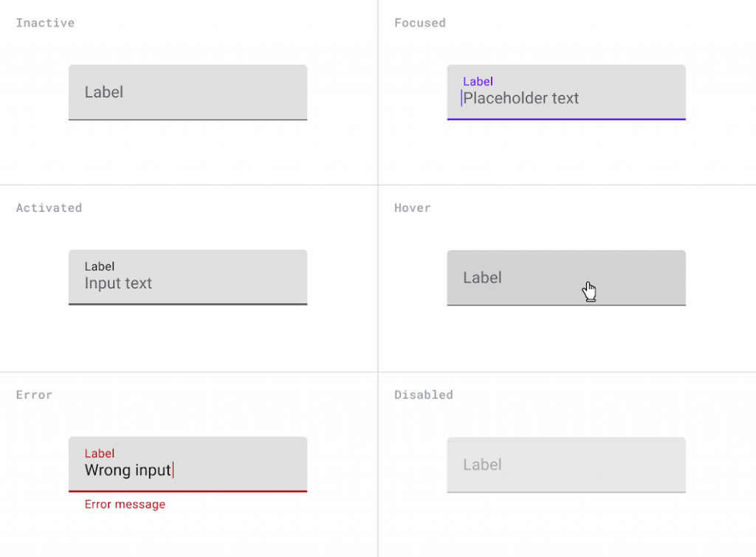This screenshot has width=756, height=557.
Task: Click the Label text in the Hover field
Action: pos(482,277)
